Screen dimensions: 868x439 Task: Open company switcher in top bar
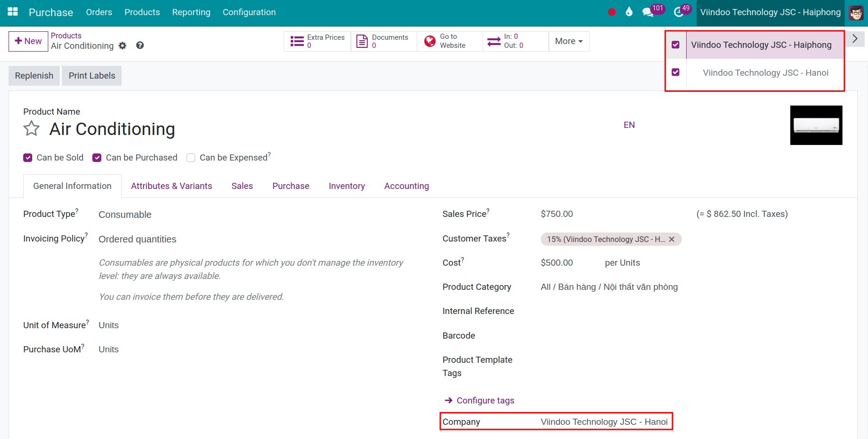coord(770,12)
